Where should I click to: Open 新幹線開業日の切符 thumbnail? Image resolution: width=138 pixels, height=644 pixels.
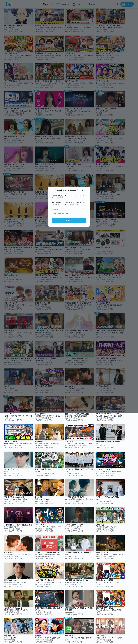click(x=49, y=238)
